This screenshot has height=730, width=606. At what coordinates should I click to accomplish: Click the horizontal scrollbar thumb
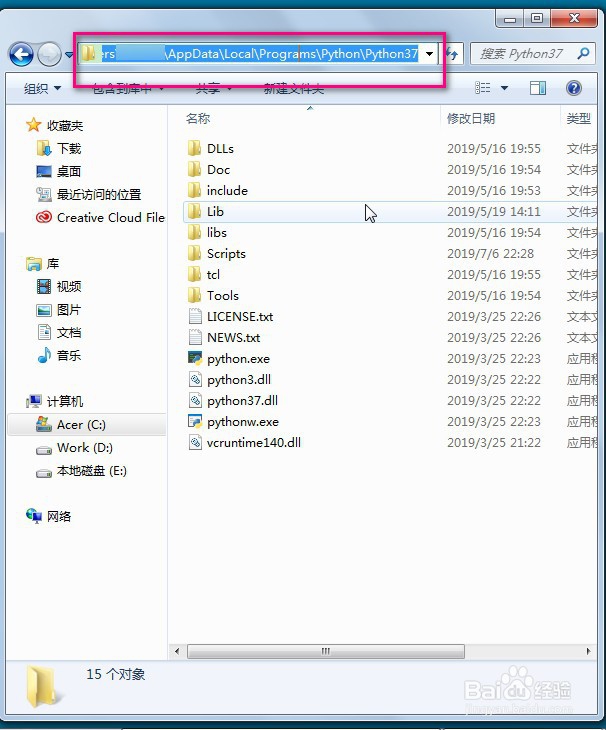tap(326, 651)
